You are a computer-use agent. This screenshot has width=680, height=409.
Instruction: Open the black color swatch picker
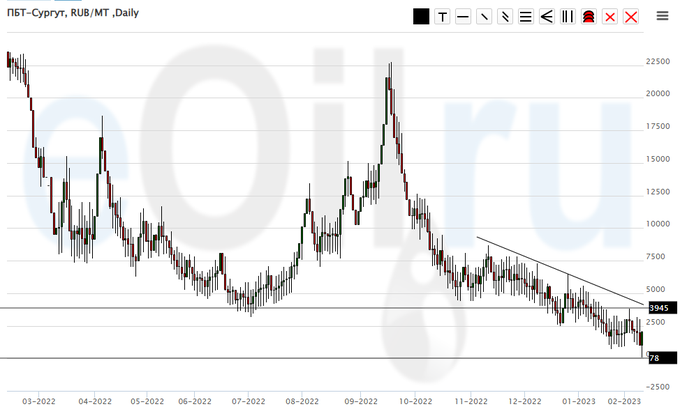[x=421, y=16]
